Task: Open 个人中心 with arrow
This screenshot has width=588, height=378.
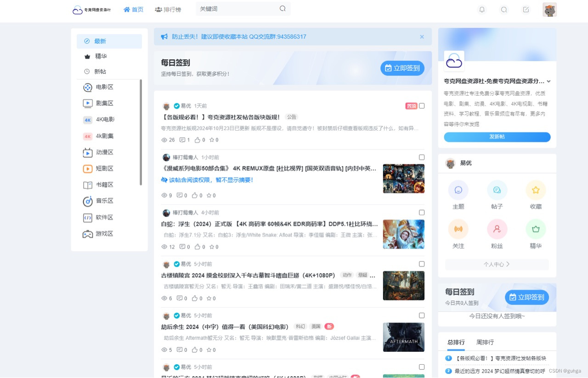Action: (497, 264)
